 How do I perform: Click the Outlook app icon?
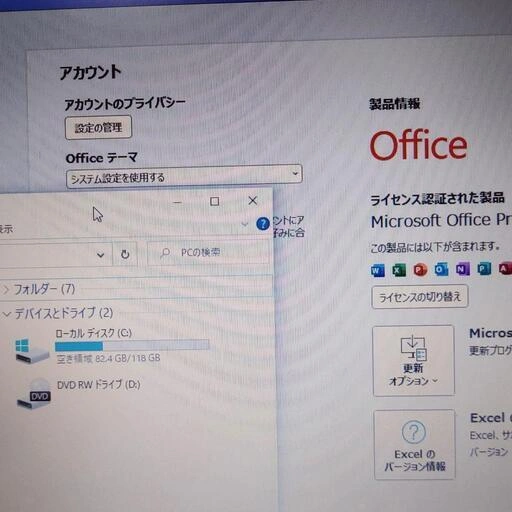coord(441,269)
